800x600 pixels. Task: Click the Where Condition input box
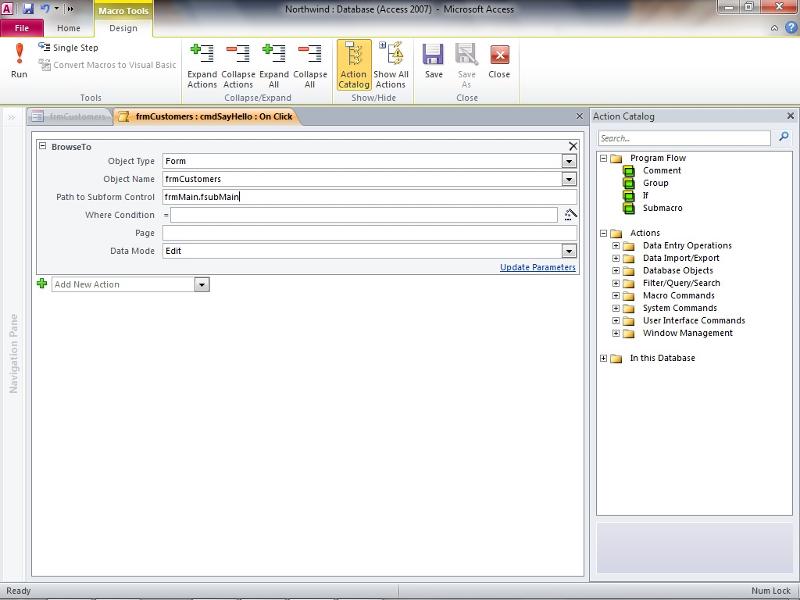pos(364,215)
